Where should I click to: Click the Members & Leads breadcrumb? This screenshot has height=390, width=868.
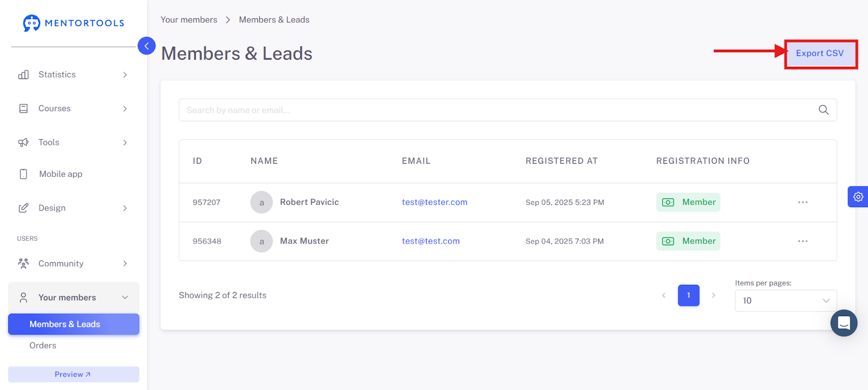(274, 20)
